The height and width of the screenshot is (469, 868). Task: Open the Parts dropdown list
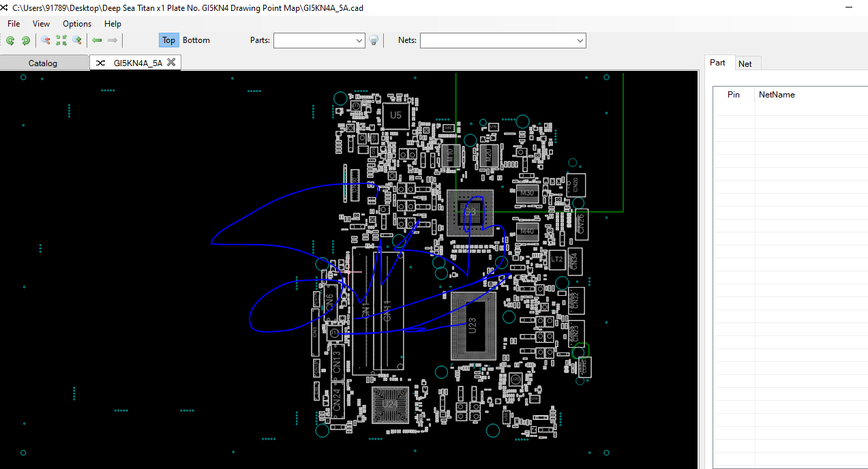[359, 41]
